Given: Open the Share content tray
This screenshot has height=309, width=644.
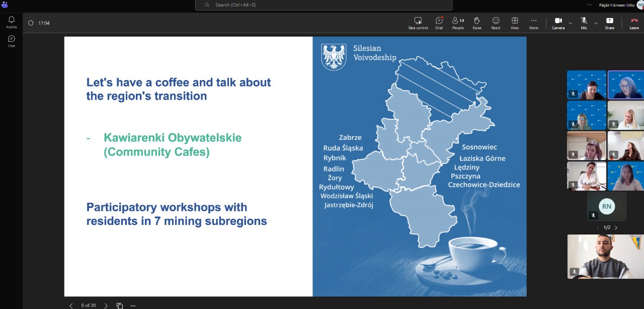Looking at the screenshot, I should pos(609,23).
